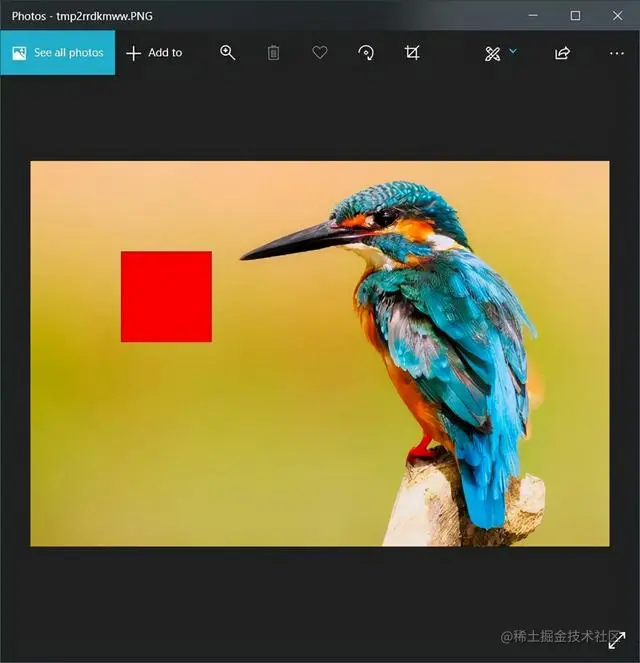Rotate the image
This screenshot has width=640, height=663.
click(x=366, y=53)
